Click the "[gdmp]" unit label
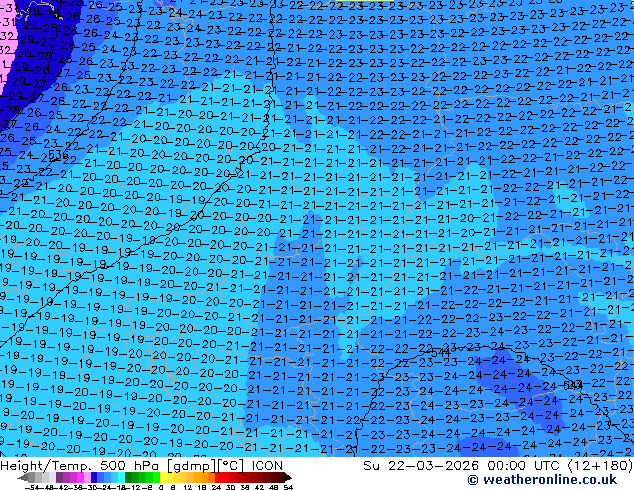 [x=192, y=466]
